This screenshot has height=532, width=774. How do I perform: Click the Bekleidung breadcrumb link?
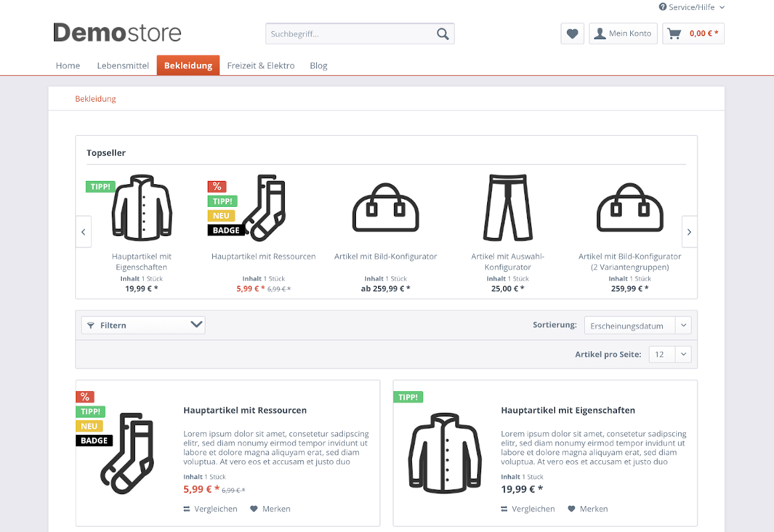tap(96, 99)
